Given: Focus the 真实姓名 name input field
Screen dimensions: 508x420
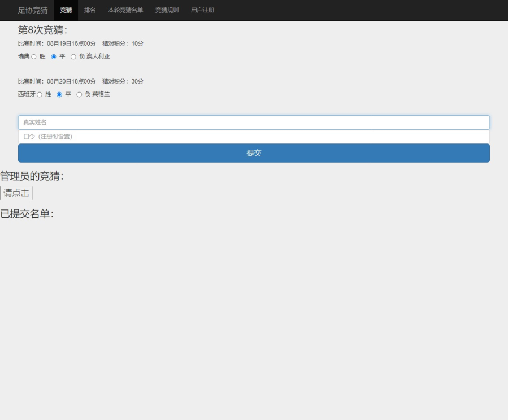Looking at the screenshot, I should point(254,123).
